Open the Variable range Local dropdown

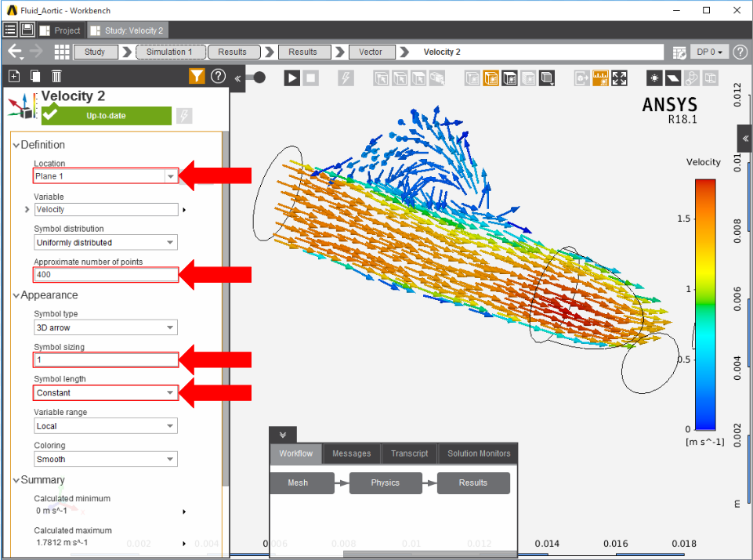pyautogui.click(x=106, y=426)
